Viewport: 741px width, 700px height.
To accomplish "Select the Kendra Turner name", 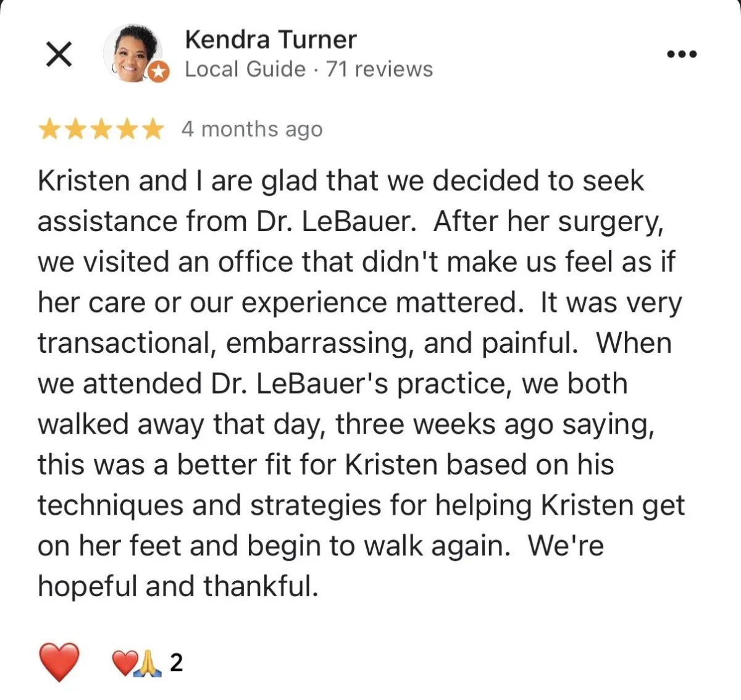I will [270, 40].
